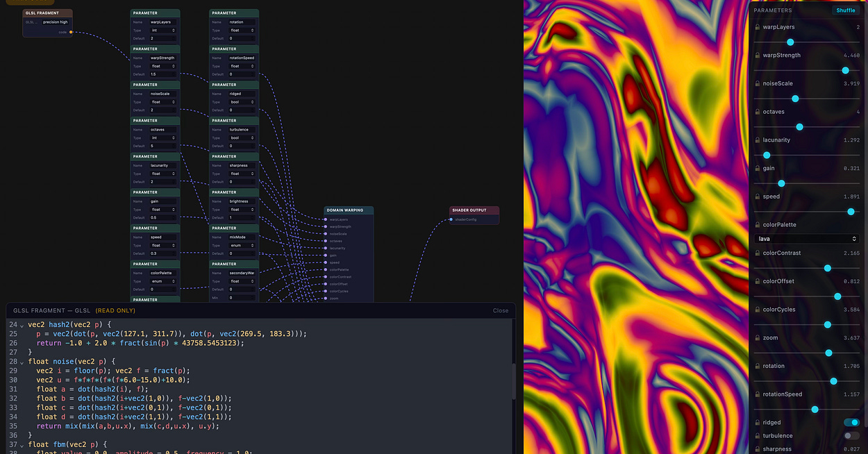
Task: Open Type dropdown of brightness parameter node
Action: point(242,210)
